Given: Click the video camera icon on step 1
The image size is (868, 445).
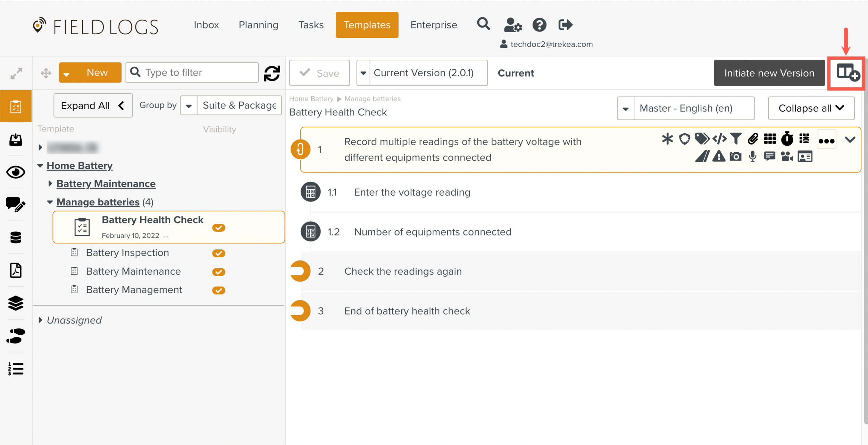Looking at the screenshot, I should [x=787, y=156].
